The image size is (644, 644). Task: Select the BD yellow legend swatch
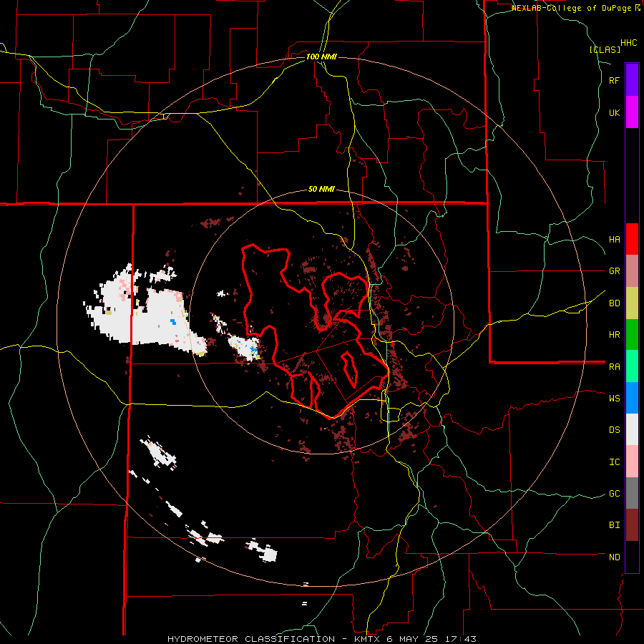632,303
